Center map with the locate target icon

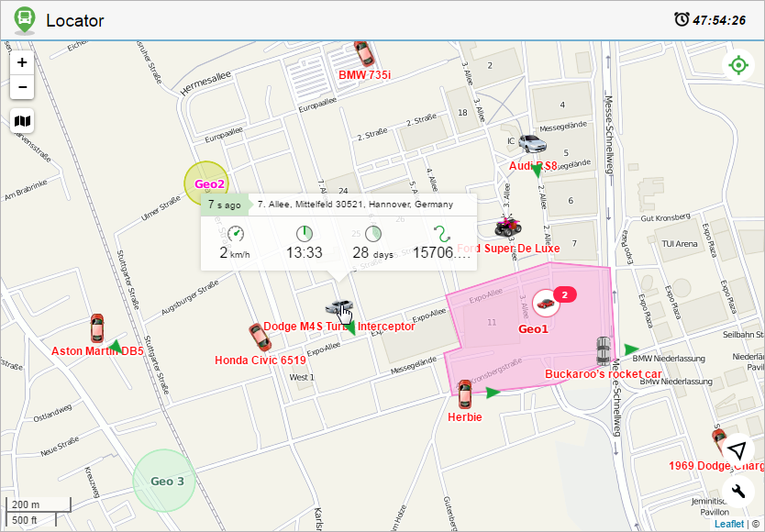point(738,65)
